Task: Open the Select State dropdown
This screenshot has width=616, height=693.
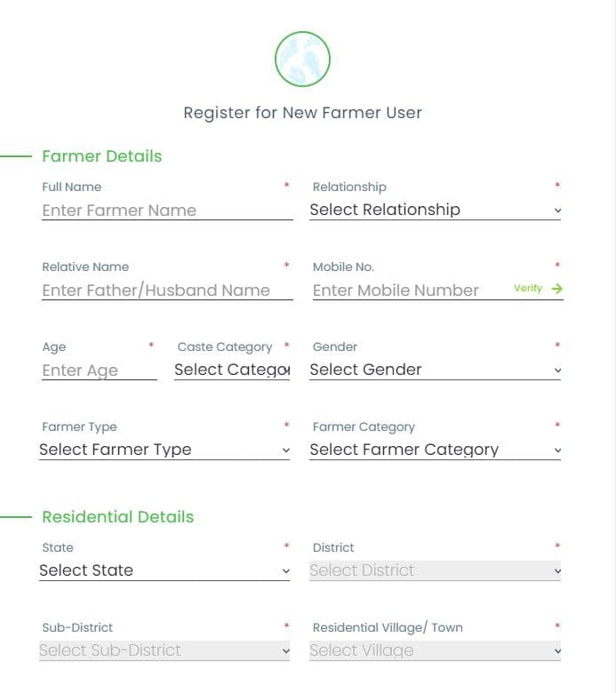Action: [164, 571]
